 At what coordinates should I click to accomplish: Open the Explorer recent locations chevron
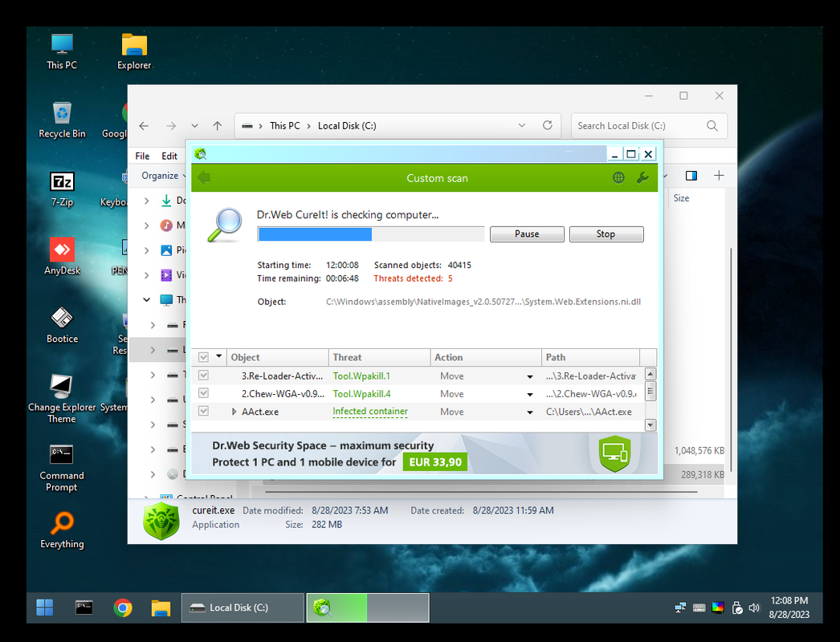[x=194, y=126]
